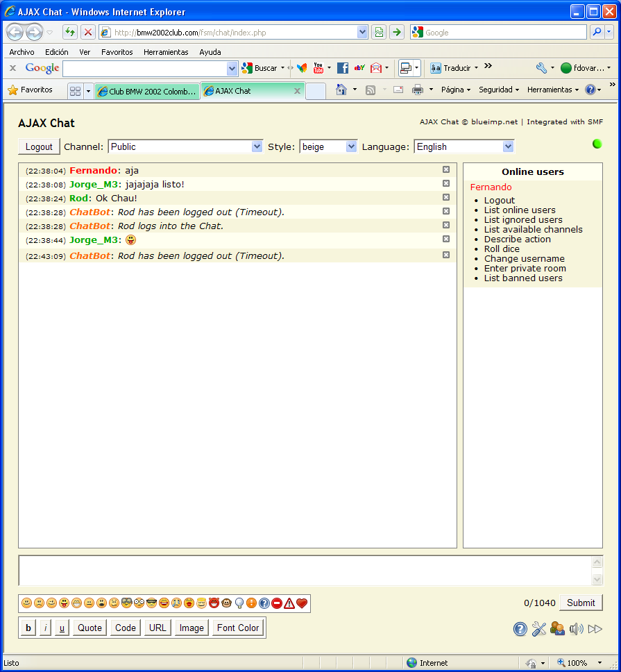Open the Edición menu
The image size is (621, 672).
56,52
